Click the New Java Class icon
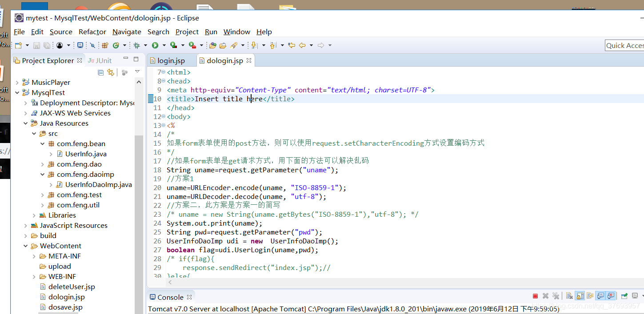 (x=116, y=45)
